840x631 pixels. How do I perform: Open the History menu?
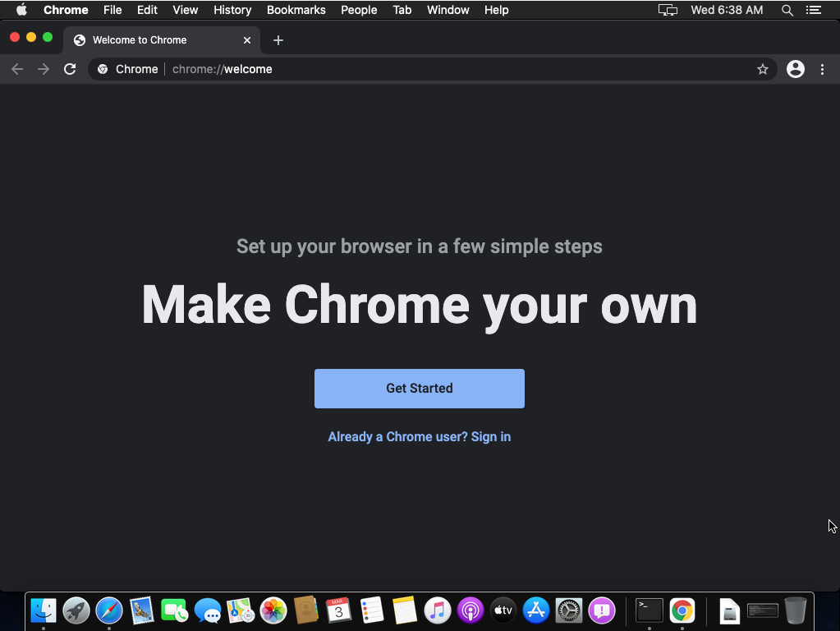pos(232,10)
